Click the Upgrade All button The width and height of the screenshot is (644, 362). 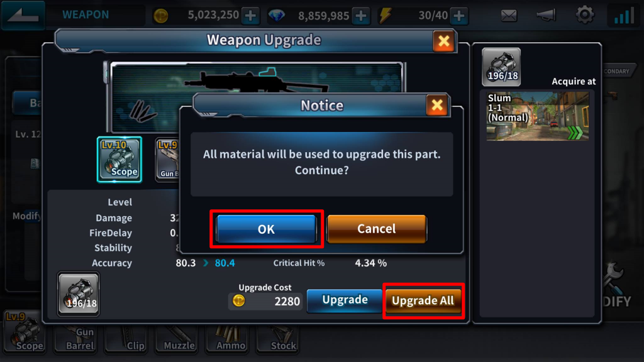point(423,300)
